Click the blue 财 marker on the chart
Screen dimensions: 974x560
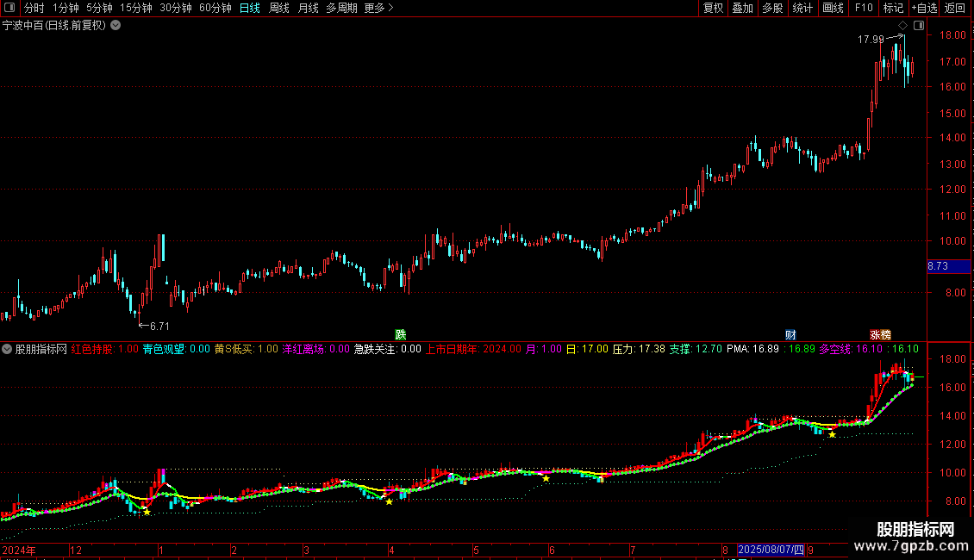coord(790,334)
